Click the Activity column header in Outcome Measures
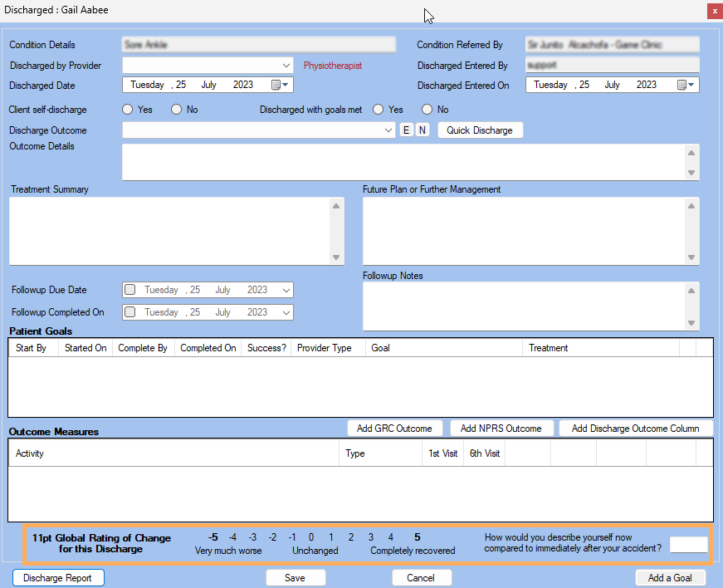 click(30, 453)
